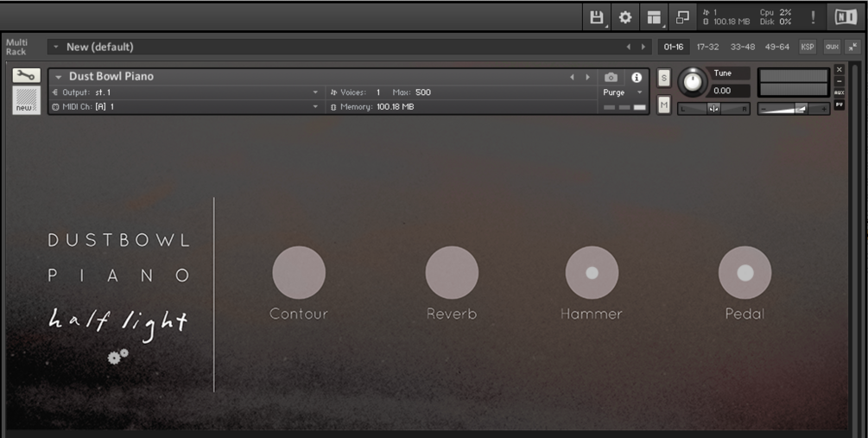
Task: Remove instrument with the X button
Action: 839,69
